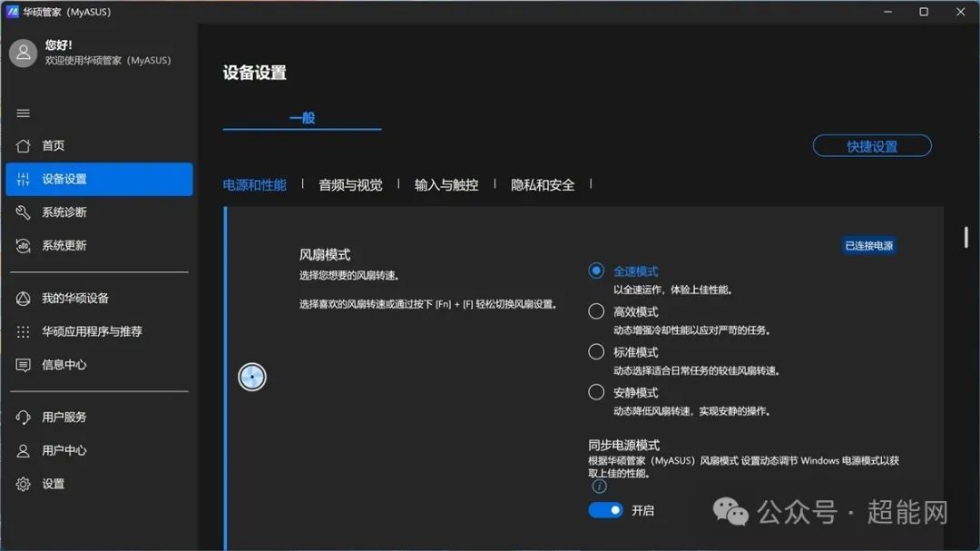This screenshot has height=551, width=980.
Task: Click the 我的华硕设备 icon
Action: [23, 299]
